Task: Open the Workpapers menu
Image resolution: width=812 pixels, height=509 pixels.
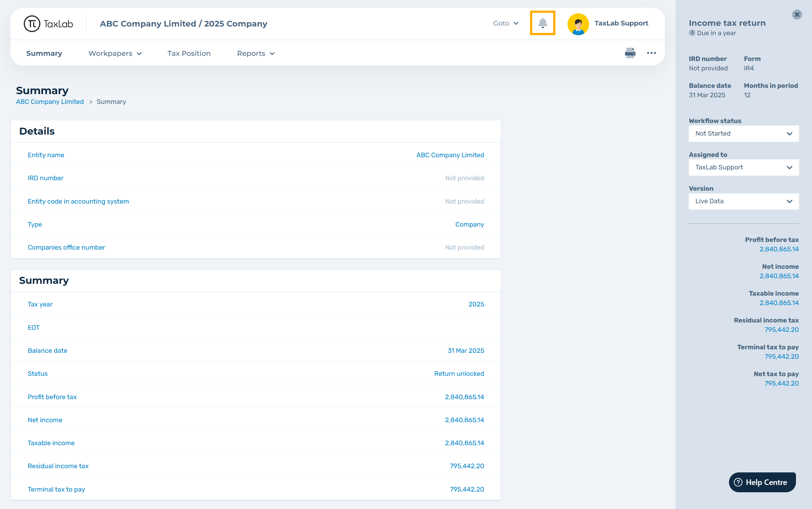Action: [115, 53]
